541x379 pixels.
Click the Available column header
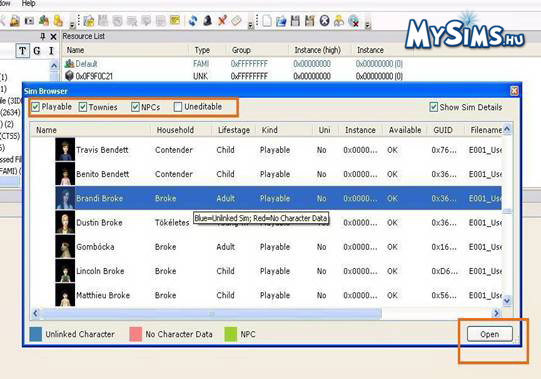(405, 130)
